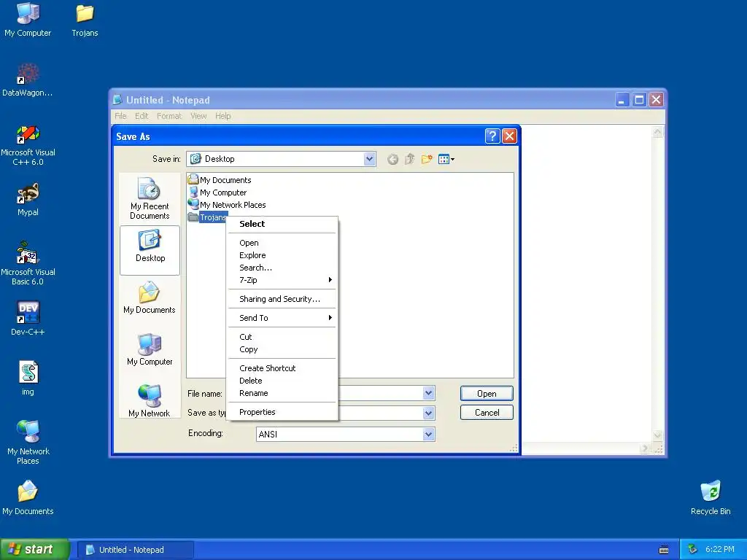747x560 pixels.
Task: Click the Save As help question button
Action: click(492, 136)
